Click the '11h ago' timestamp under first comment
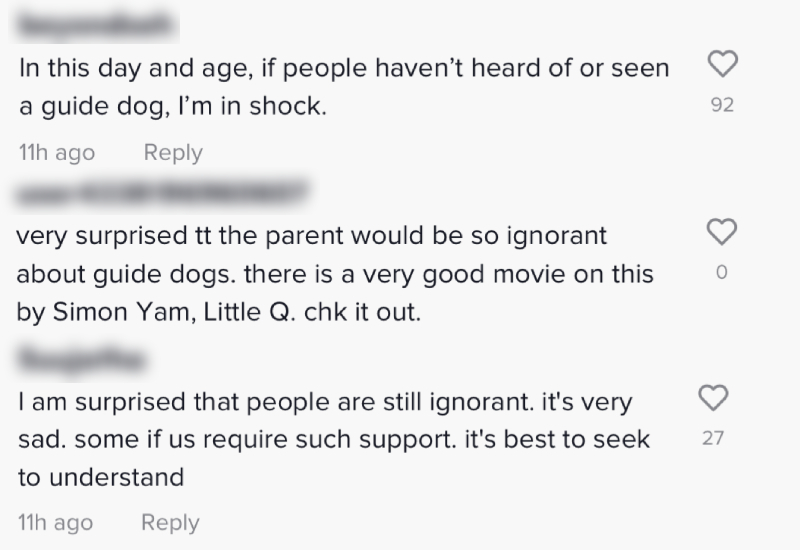The height and width of the screenshot is (550, 800). tap(57, 153)
